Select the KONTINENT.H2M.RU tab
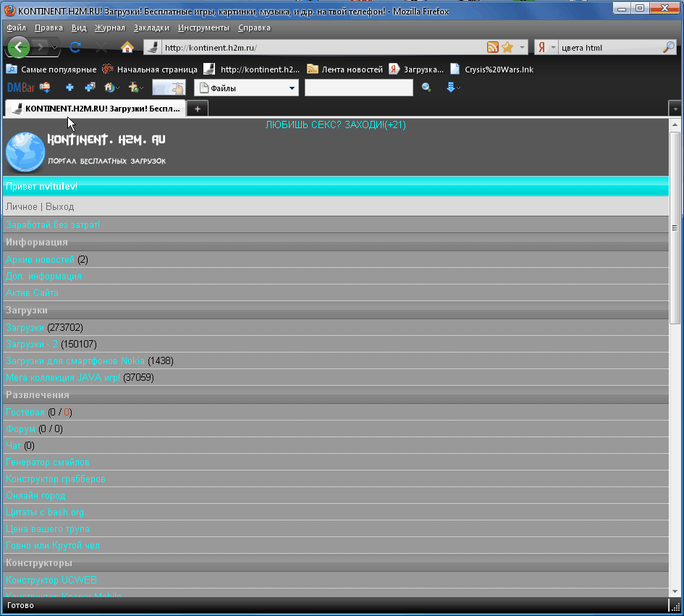This screenshot has width=684, height=616. (96, 109)
